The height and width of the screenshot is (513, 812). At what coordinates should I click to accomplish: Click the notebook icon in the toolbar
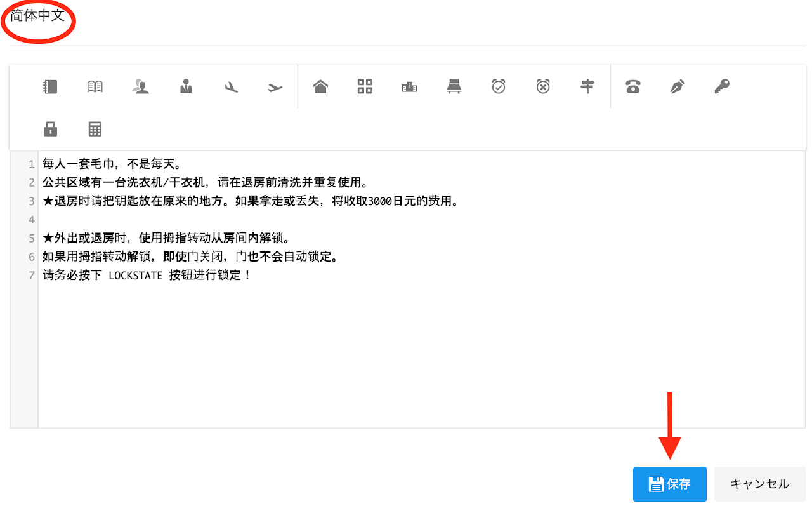point(51,86)
